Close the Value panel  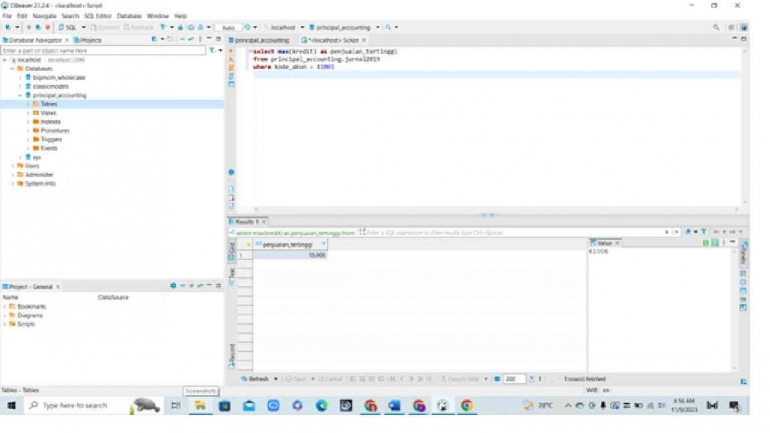tap(617, 243)
